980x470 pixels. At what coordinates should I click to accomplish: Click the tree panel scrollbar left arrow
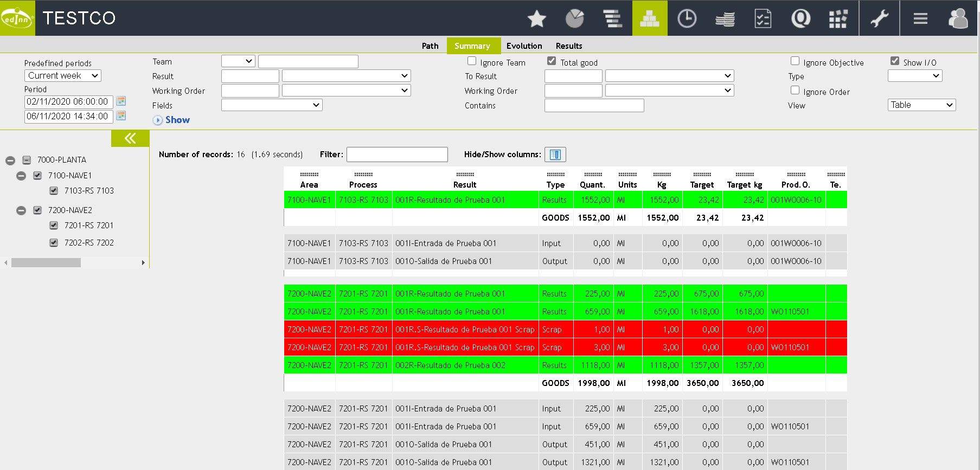(6, 262)
